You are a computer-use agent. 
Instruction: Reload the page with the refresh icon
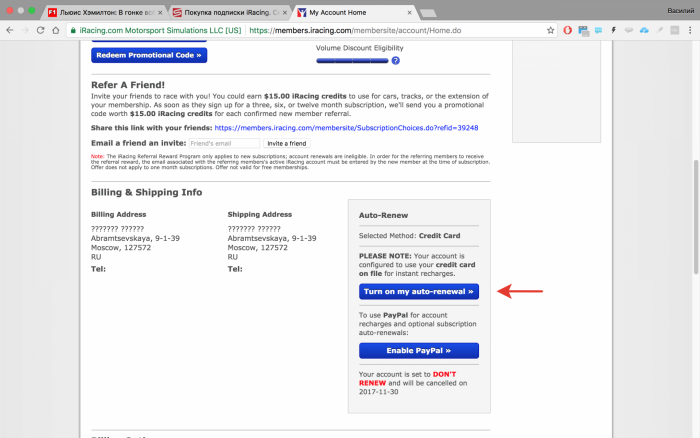coord(40,30)
